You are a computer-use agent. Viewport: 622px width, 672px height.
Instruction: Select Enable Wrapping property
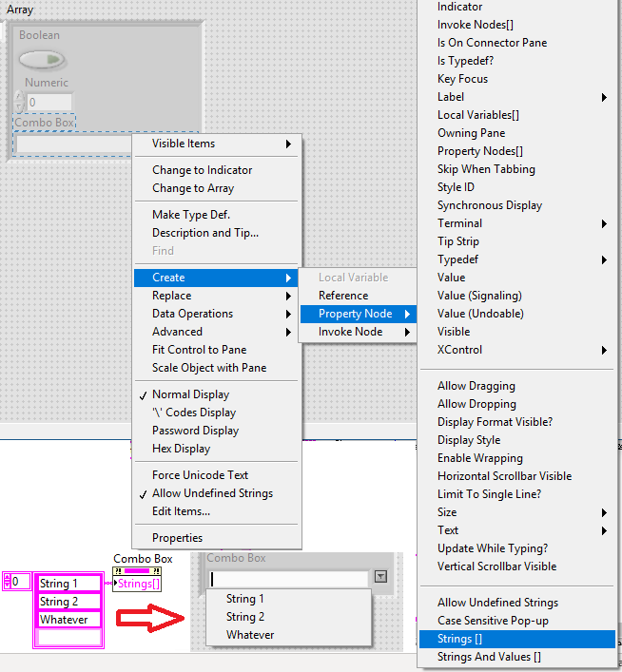[516, 458]
